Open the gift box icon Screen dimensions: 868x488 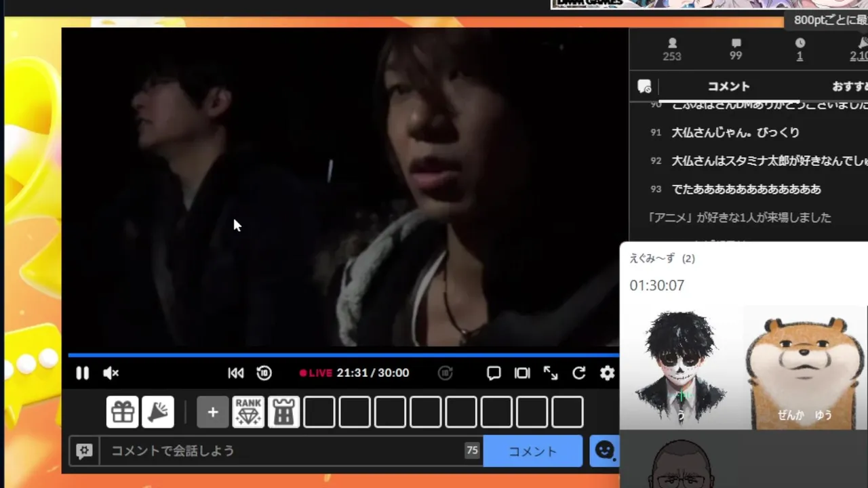(123, 412)
